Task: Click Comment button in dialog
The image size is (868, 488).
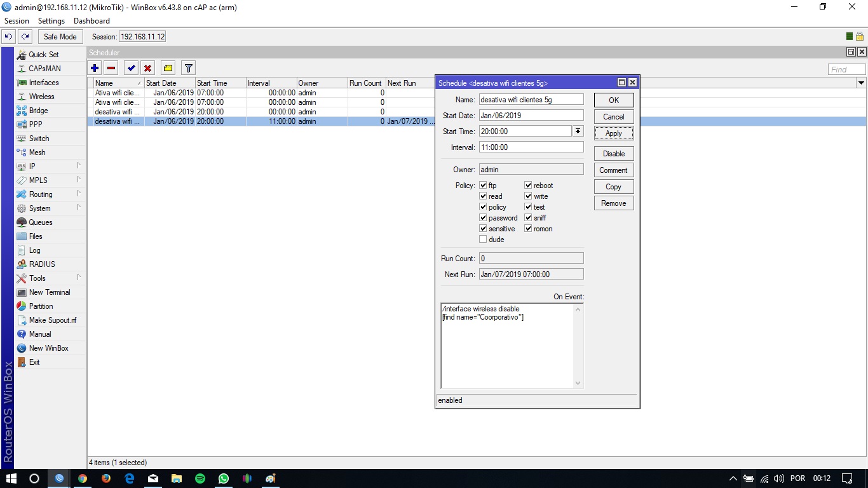Action: [614, 170]
